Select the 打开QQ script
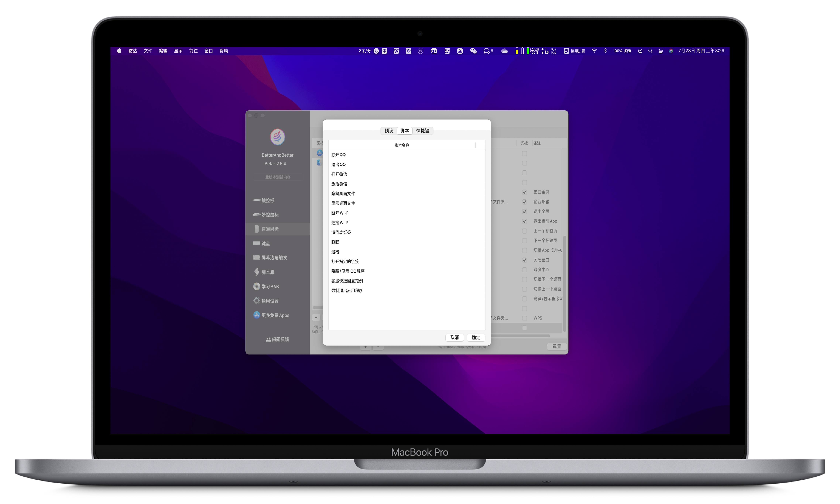The image size is (840, 504). pos(407,155)
